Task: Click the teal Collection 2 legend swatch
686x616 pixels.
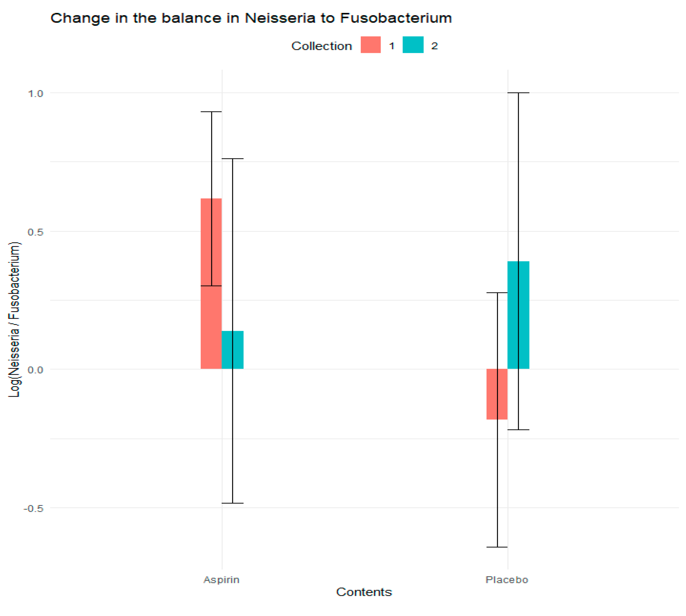Action: pos(413,45)
